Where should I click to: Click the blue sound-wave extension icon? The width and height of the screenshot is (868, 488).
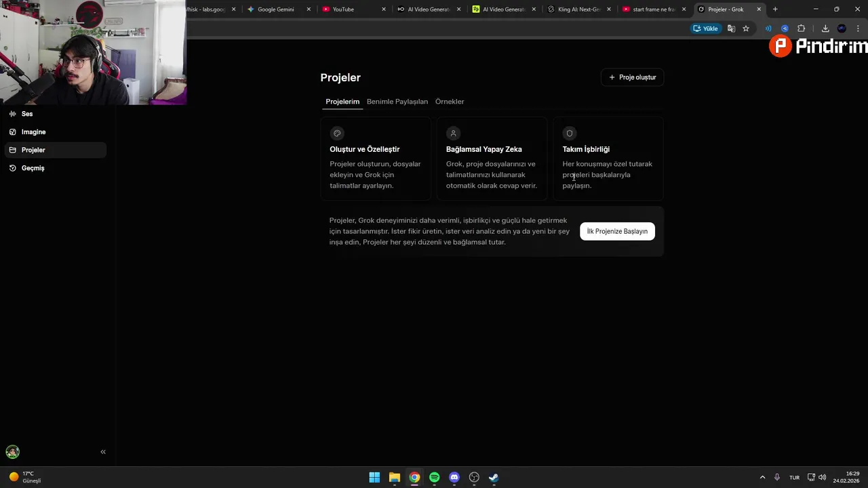pyautogui.click(x=768, y=28)
